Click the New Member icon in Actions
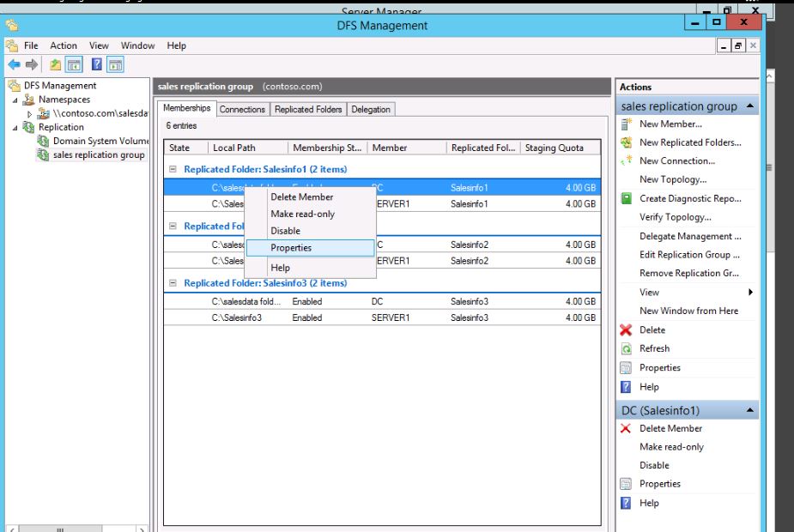 627,124
